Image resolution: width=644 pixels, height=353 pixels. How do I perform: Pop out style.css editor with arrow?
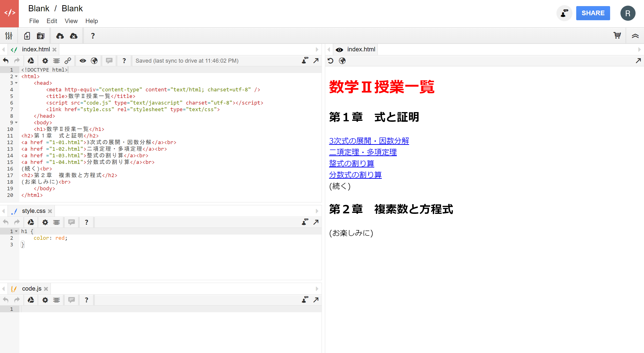click(316, 222)
